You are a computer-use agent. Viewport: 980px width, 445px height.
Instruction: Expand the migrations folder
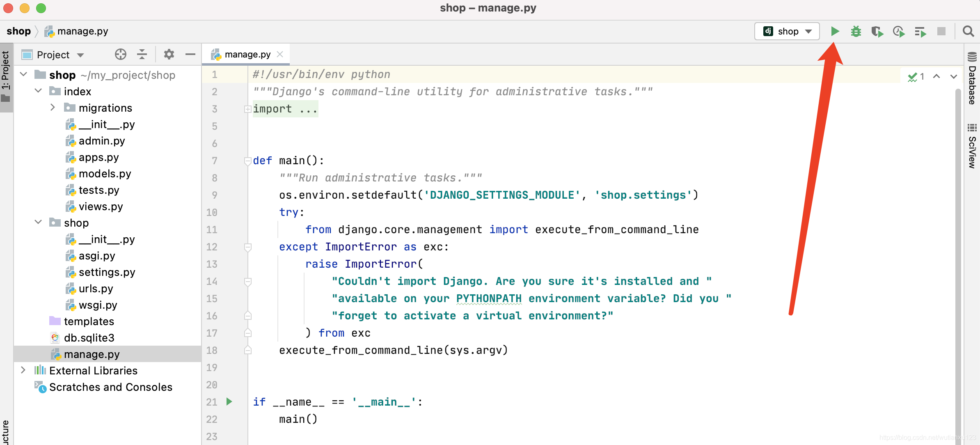(x=53, y=108)
